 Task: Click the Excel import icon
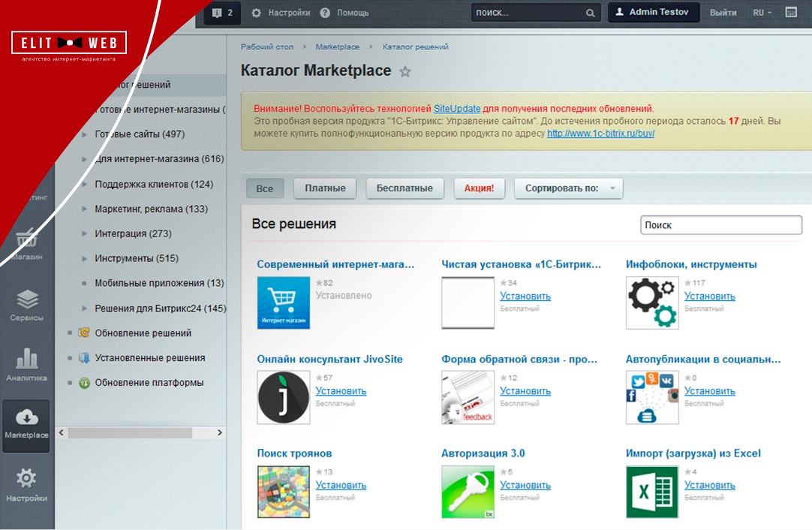click(x=652, y=492)
